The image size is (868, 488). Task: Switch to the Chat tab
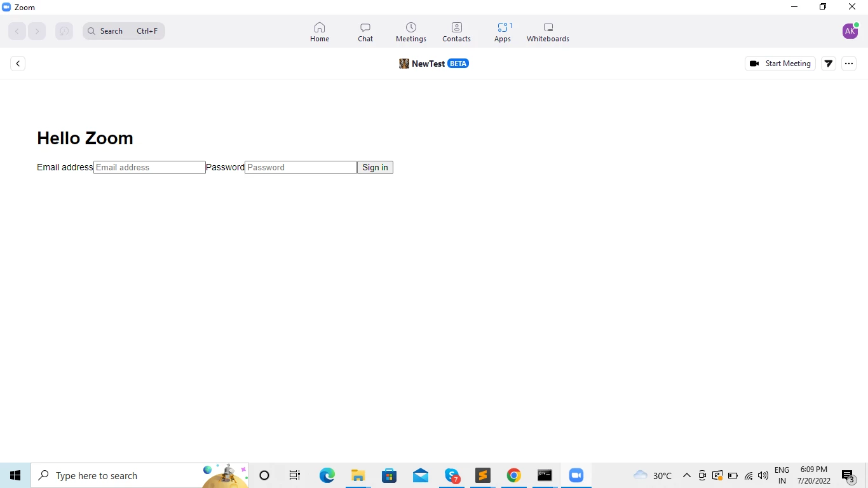point(365,32)
